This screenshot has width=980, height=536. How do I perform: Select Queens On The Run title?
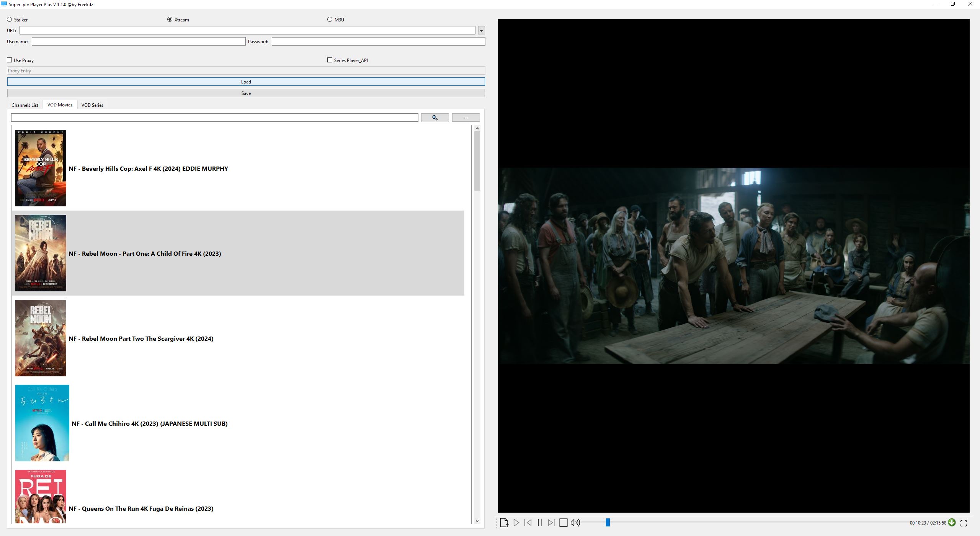tap(141, 508)
